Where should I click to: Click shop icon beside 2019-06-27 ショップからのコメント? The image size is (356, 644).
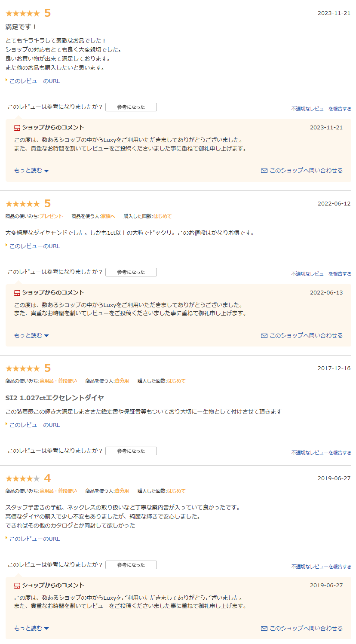coord(17,586)
